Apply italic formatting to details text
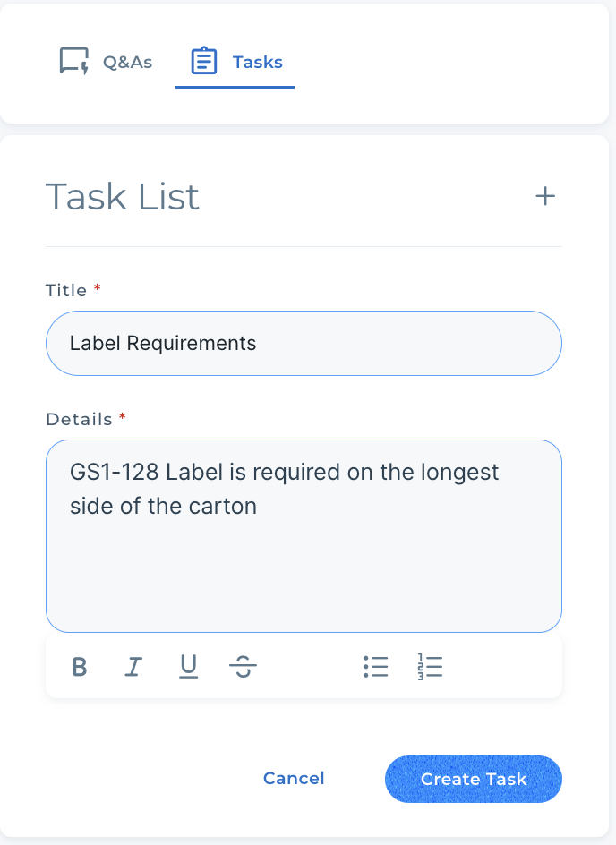Image resolution: width=616 pixels, height=845 pixels. pyautogui.click(x=133, y=667)
